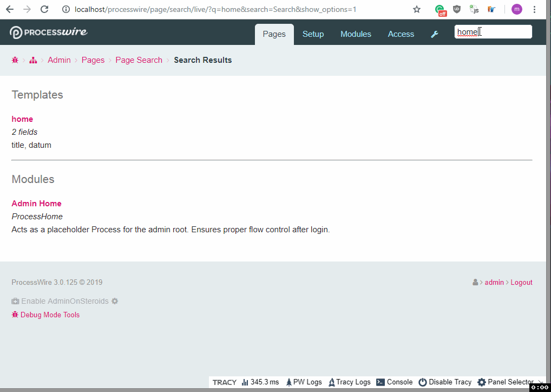Switch to the Modules tab
Viewport: 551px width, 392px height.
[356, 34]
